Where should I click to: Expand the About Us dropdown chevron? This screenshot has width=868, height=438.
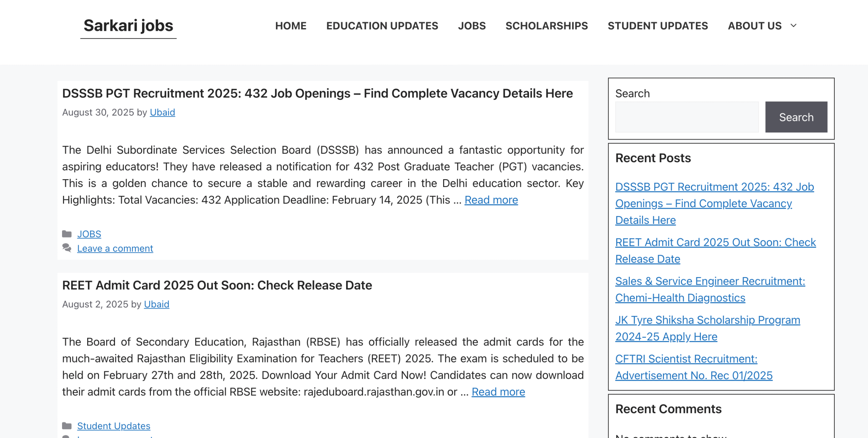click(x=793, y=26)
